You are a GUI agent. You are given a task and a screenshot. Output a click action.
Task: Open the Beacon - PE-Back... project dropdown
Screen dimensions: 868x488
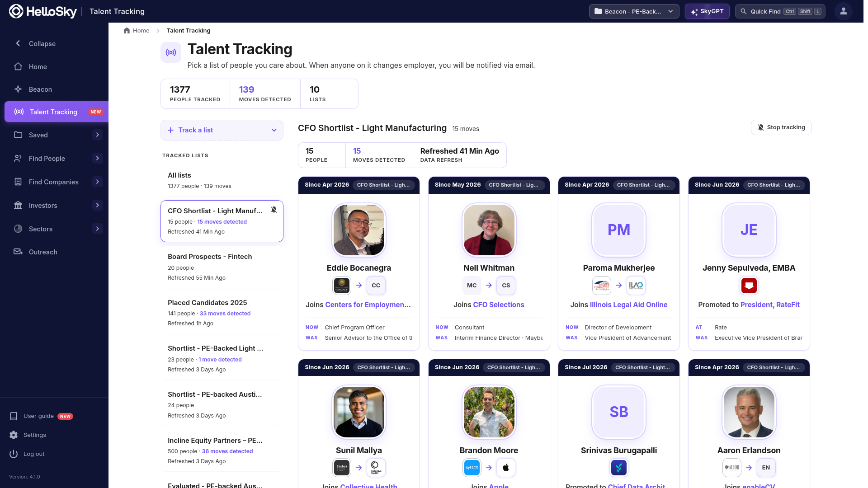(x=634, y=11)
